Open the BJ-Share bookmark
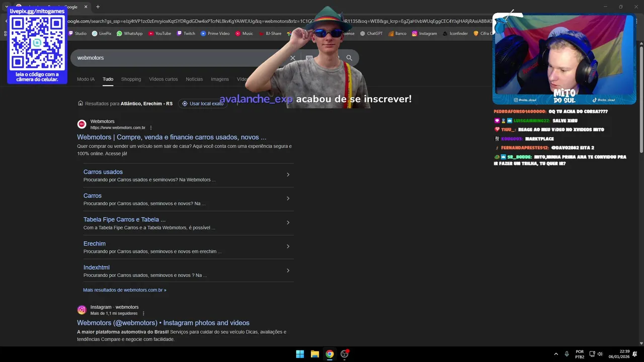Viewport: 644px width, 362px height. pos(270,34)
